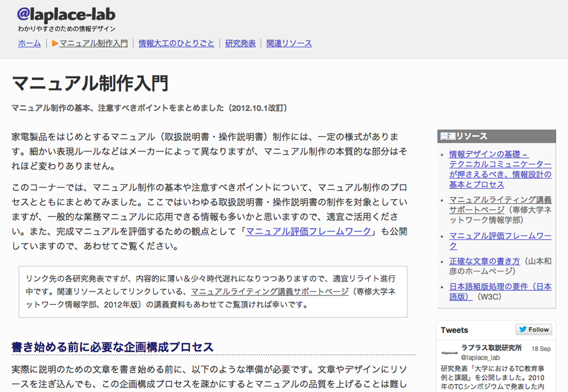Image resolution: width=568 pixels, height=392 pixels.
Task: Click the 18 Sep tweet timestamp
Action: coord(541,348)
